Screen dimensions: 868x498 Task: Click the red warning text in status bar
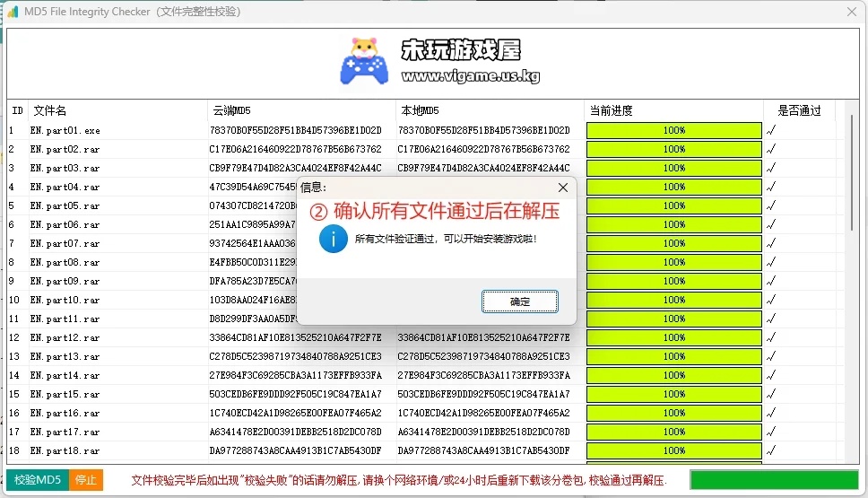point(399,480)
